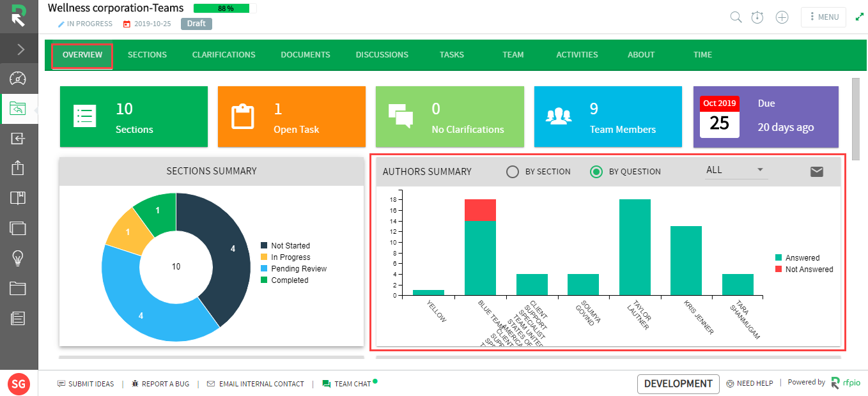
Task: Click the pencil icon beside IN PROGRESS
Action: 61,24
